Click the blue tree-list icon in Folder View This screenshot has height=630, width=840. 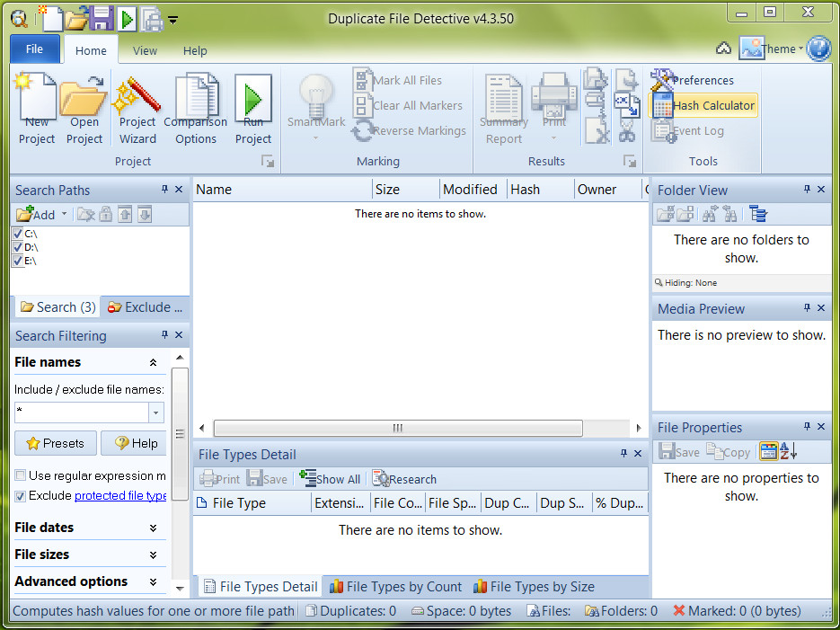pos(758,214)
